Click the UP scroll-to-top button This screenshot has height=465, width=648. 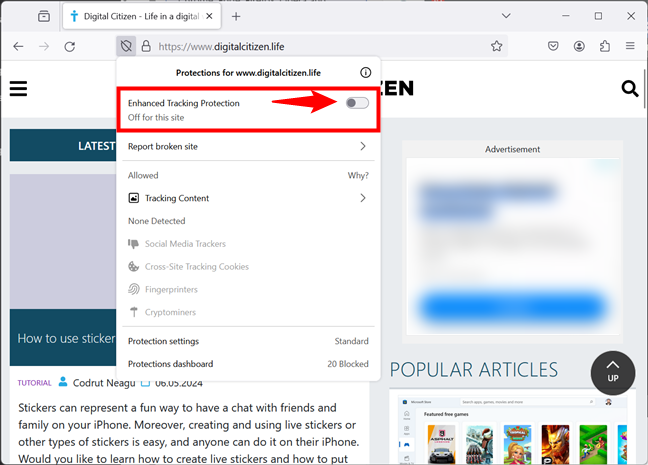[613, 372]
